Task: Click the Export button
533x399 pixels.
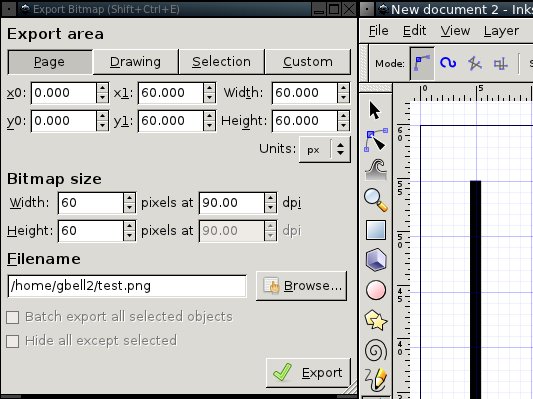Action: (x=308, y=373)
